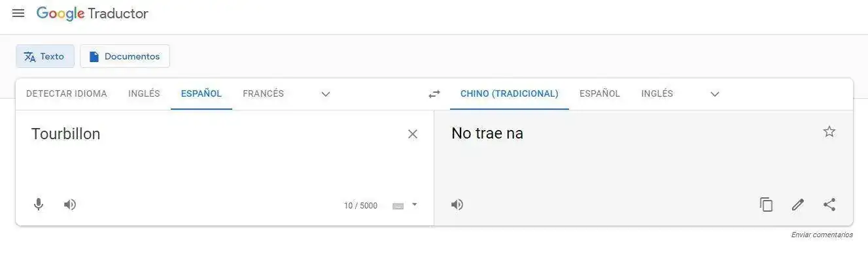Switch to Documentos mode
The height and width of the screenshot is (264, 868).
[x=125, y=56]
